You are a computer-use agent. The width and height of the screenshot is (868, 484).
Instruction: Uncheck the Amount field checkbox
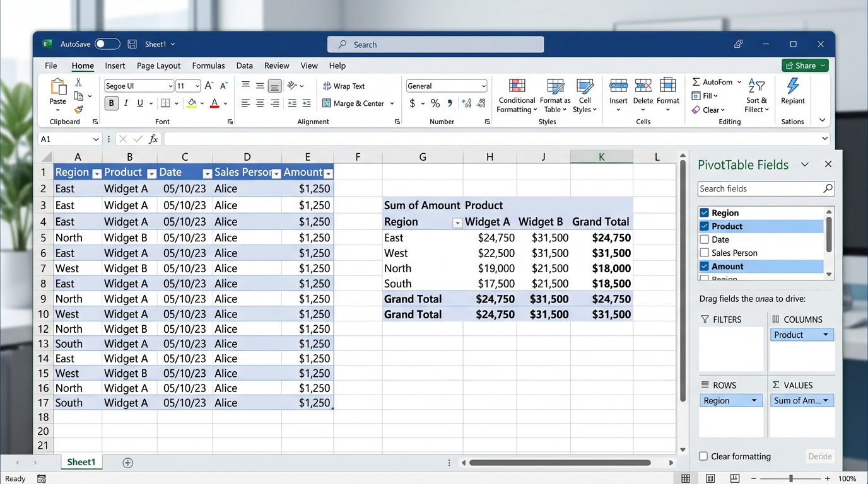705,267
